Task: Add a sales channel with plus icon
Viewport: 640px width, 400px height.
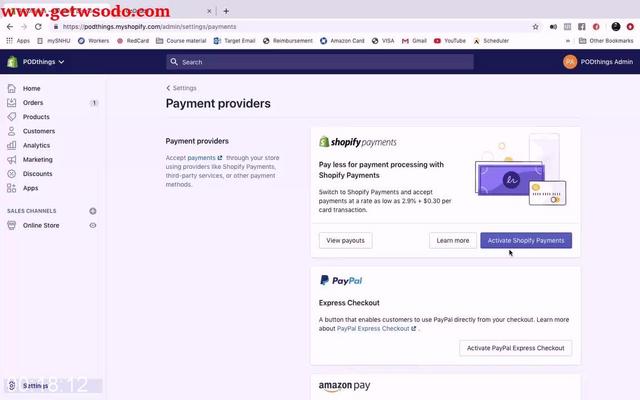Action: coord(93,211)
